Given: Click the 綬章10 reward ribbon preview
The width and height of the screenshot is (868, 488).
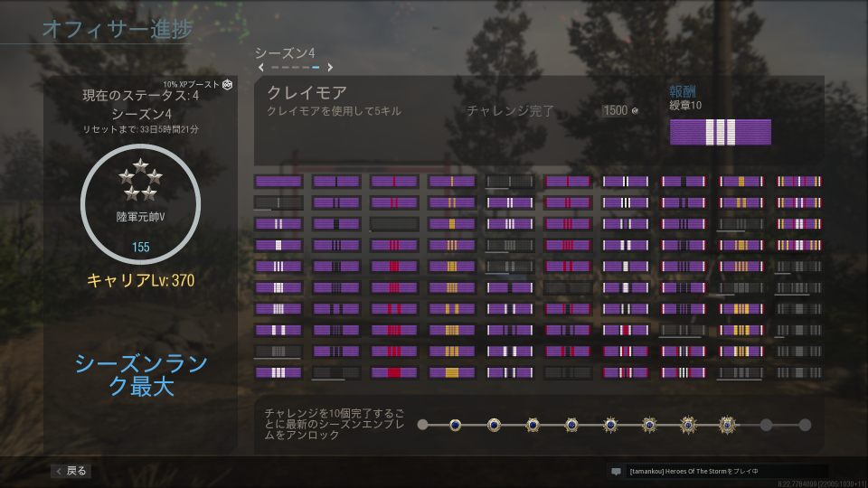Looking at the screenshot, I should (x=721, y=132).
